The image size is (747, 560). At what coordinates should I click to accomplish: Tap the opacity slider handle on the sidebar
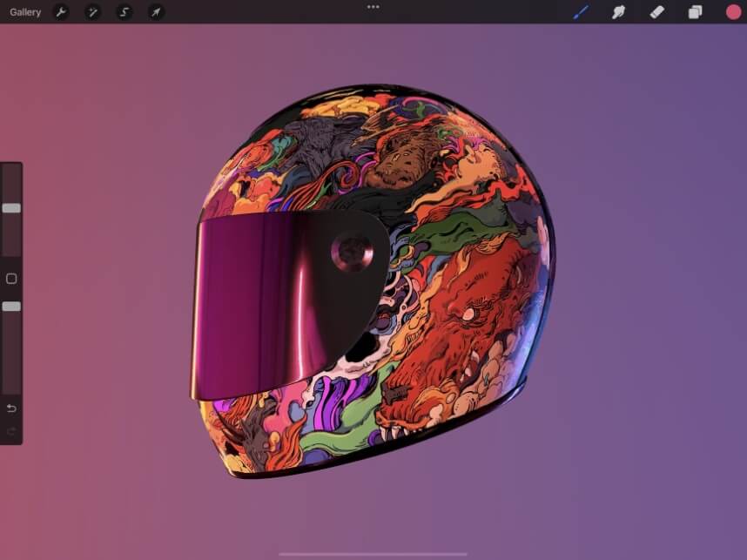10,307
